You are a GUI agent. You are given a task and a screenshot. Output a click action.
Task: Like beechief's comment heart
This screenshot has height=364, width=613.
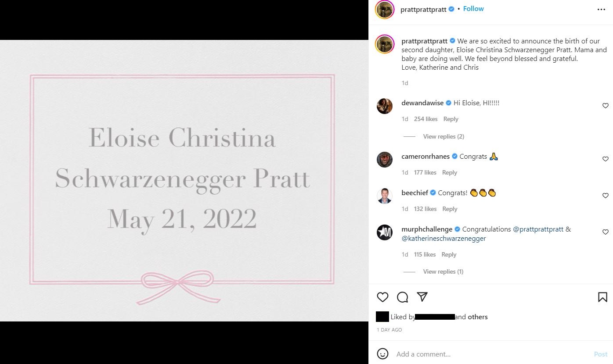[605, 196]
